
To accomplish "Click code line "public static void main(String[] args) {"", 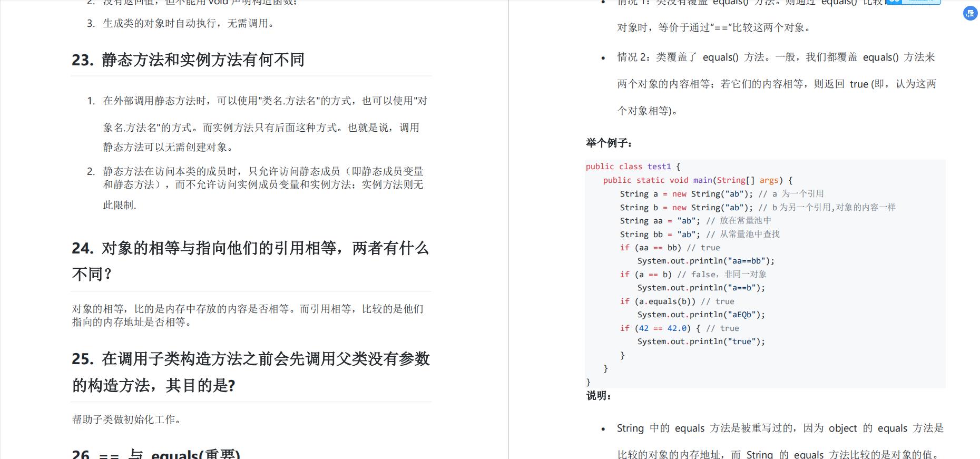I will tap(698, 180).
